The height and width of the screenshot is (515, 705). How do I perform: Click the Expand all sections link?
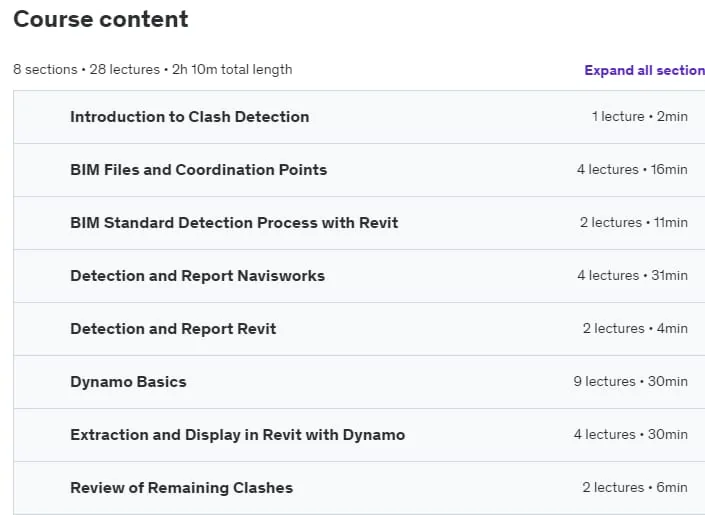645,70
